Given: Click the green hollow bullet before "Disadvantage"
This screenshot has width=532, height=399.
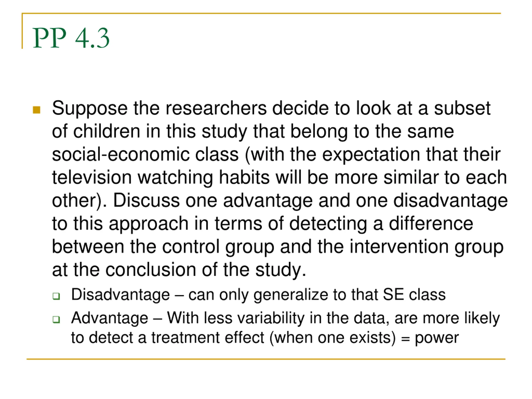Looking at the screenshot, I should coord(56,296).
